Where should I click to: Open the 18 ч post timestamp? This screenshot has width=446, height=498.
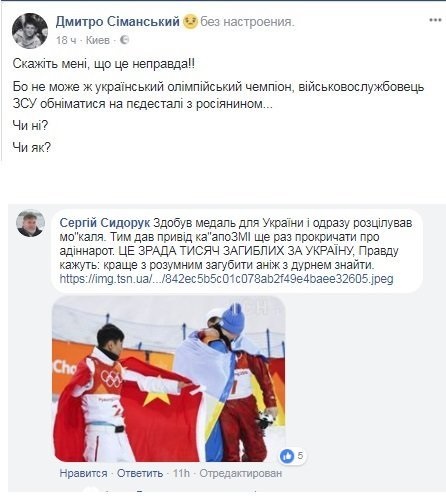[x=66, y=40]
